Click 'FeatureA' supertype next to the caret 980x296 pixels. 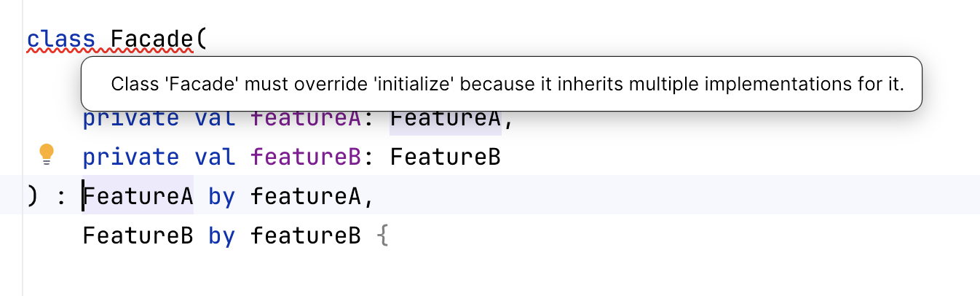coord(138,196)
